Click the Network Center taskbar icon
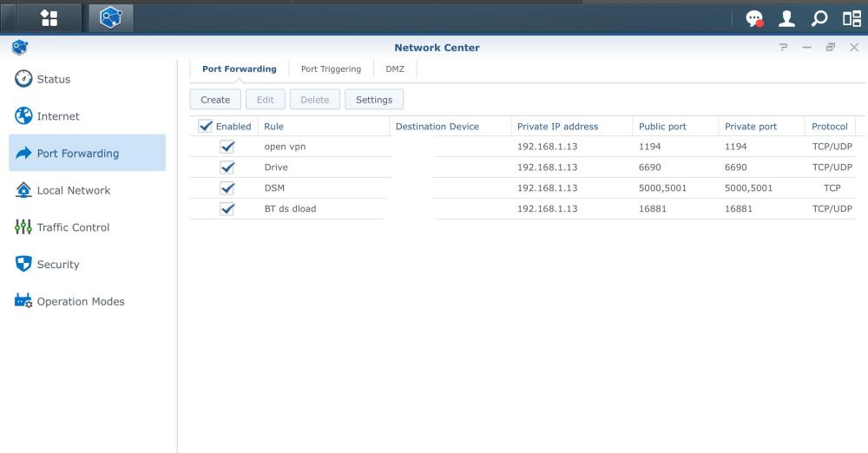Screen dimensions: 868x453 pyautogui.click(x=111, y=18)
